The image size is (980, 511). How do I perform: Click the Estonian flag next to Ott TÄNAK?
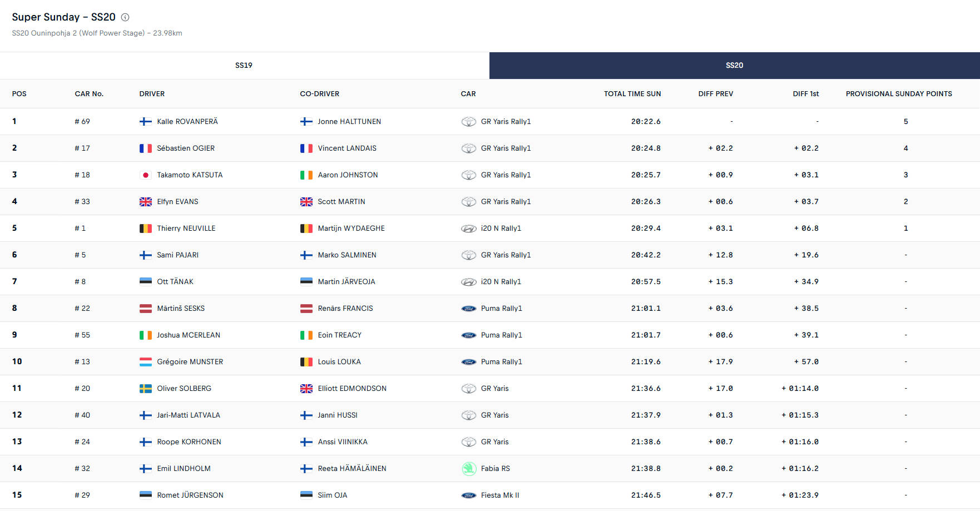(x=146, y=282)
